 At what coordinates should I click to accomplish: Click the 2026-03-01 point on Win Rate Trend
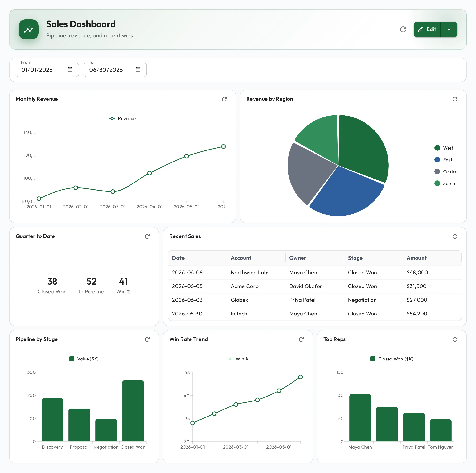pyautogui.click(x=236, y=405)
